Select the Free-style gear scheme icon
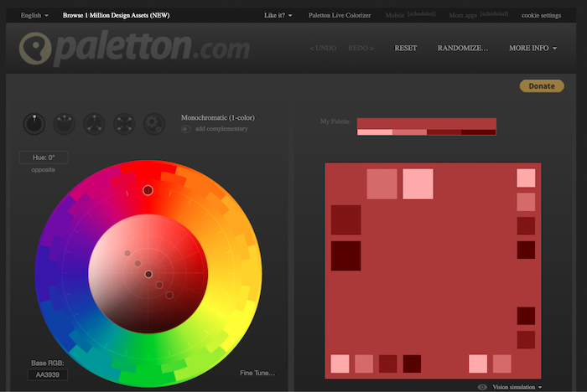587x392 pixels. 153,125
